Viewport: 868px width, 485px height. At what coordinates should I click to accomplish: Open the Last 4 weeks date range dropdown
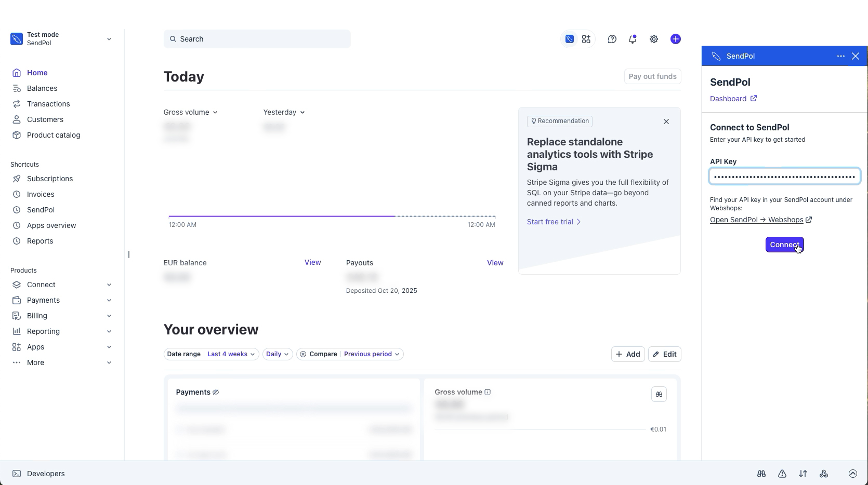[231, 354]
